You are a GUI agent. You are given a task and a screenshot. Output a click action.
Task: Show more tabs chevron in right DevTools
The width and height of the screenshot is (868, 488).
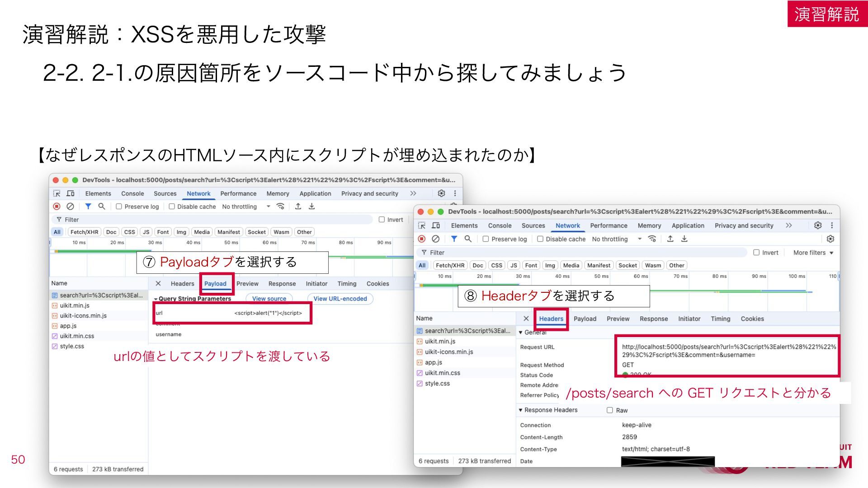coord(789,225)
